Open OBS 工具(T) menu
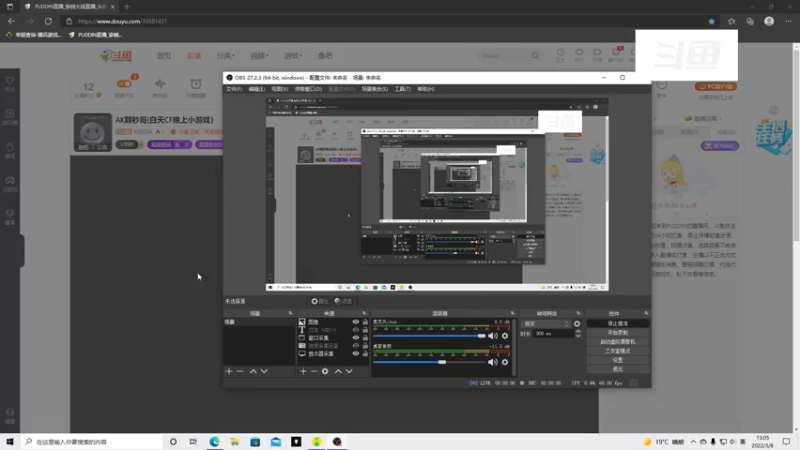Screen dimensions: 800x450 click(402, 89)
